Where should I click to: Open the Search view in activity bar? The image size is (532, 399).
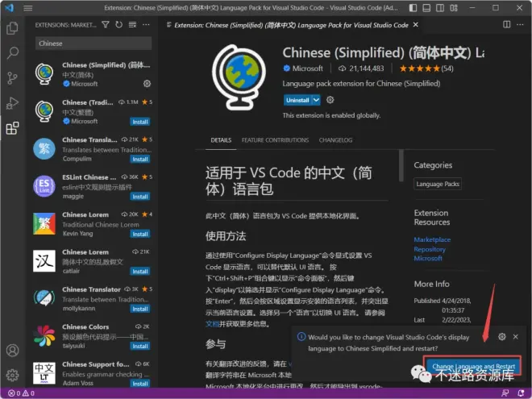[13, 52]
